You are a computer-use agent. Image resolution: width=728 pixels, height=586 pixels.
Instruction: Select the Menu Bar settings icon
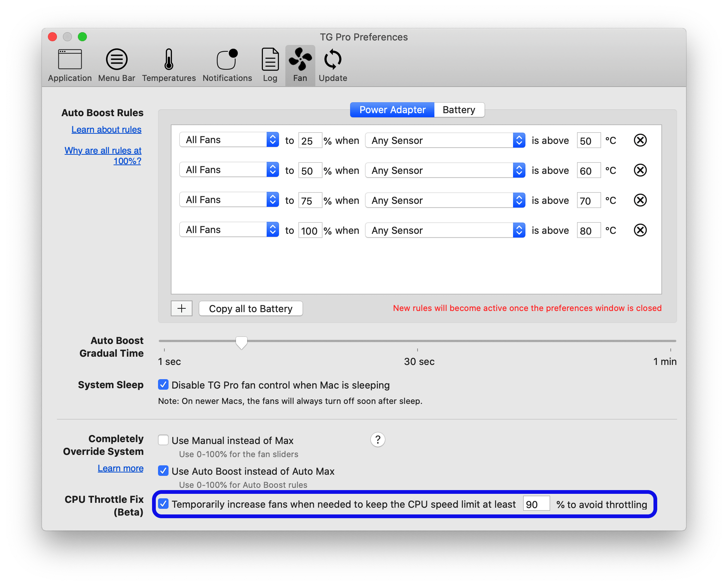(x=116, y=64)
